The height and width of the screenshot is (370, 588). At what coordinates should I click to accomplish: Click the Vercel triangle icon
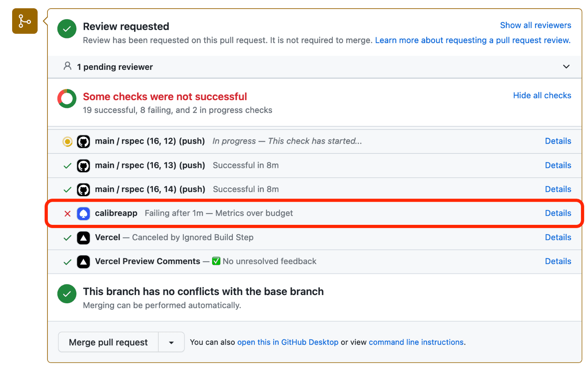pyautogui.click(x=83, y=237)
